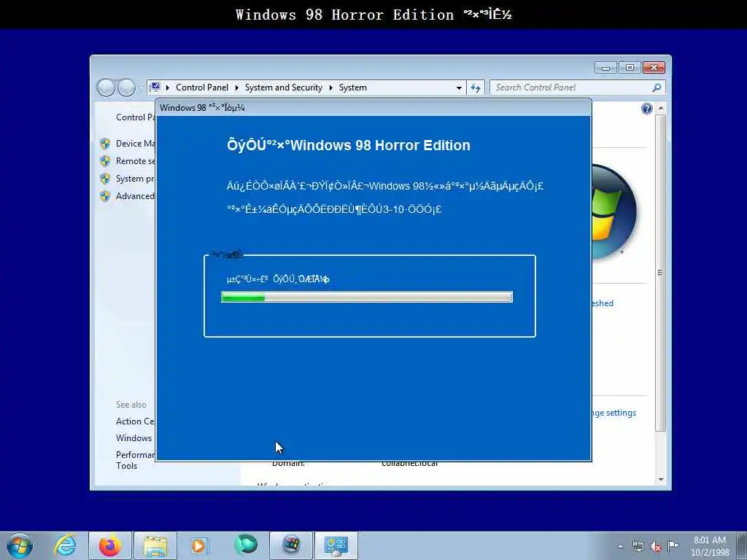The image size is (747, 560).
Task: Maximize the System window
Action: tap(630, 68)
